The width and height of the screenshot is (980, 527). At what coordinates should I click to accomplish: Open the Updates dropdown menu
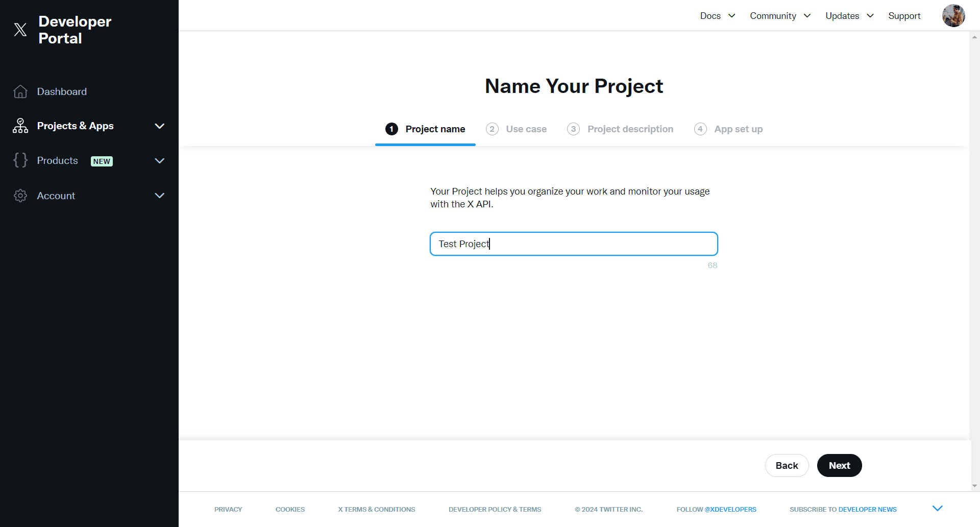849,16
